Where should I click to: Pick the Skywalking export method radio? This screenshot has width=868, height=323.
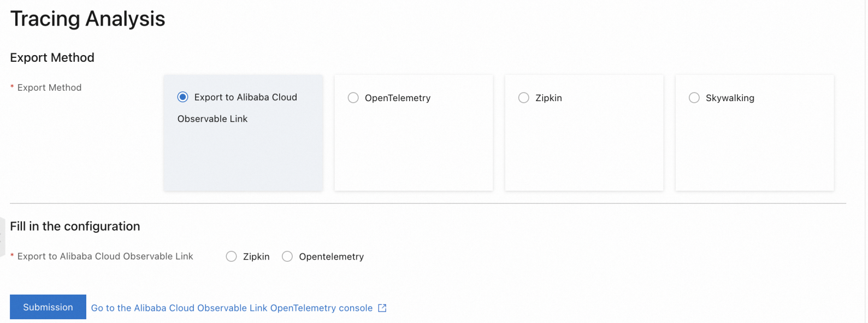pos(694,98)
